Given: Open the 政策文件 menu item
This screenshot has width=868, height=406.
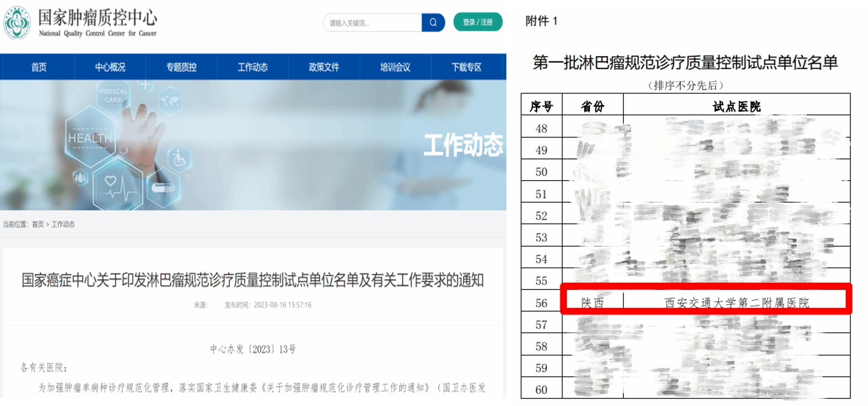Looking at the screenshot, I should click(x=324, y=67).
